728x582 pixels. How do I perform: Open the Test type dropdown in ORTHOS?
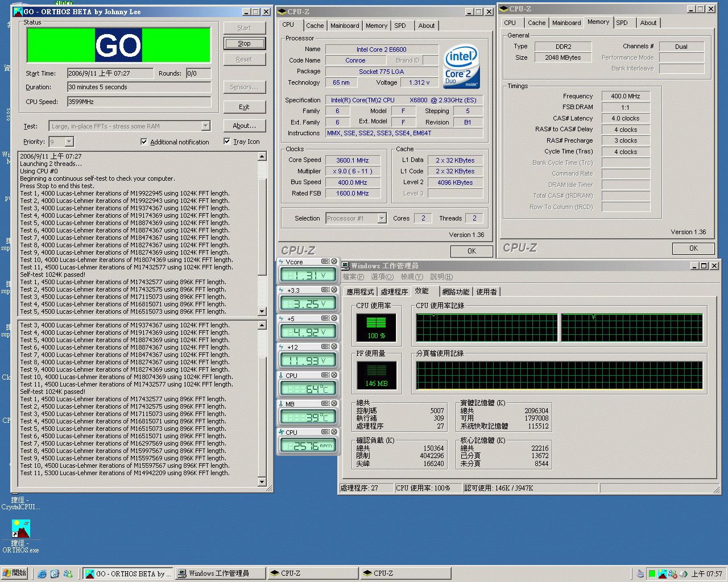click(x=206, y=126)
